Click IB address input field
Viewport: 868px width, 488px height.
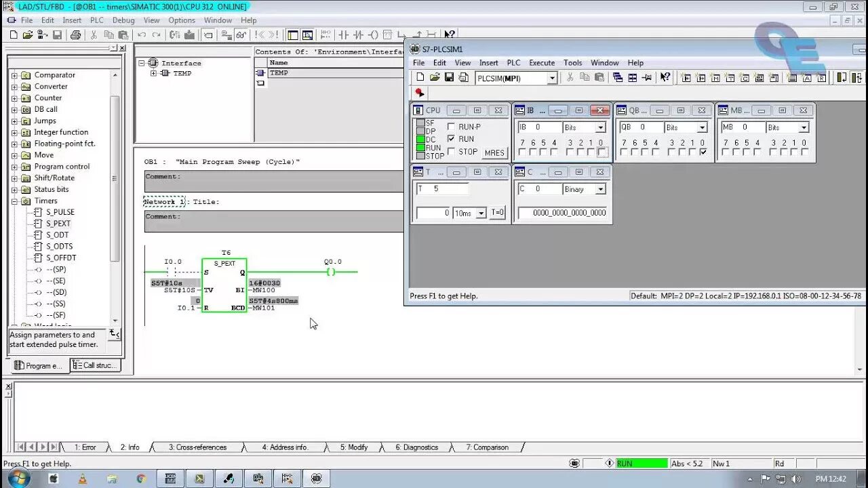tap(540, 127)
